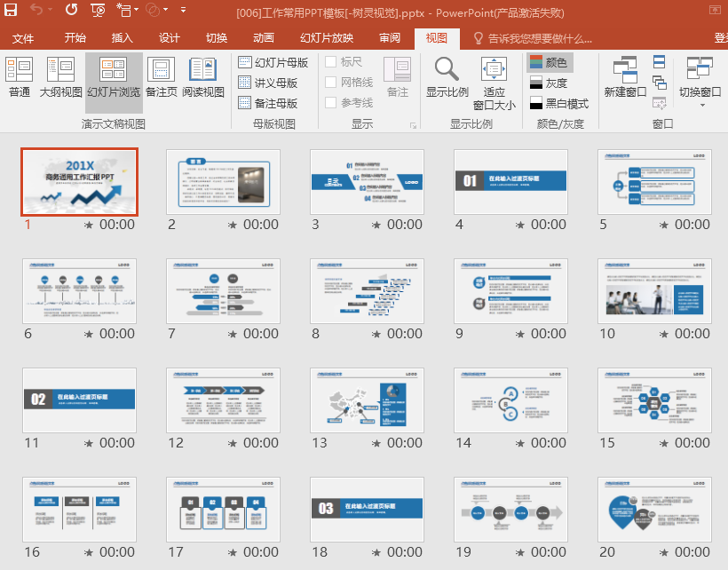Click animation star under slide 5
728x570 pixels.
(664, 226)
